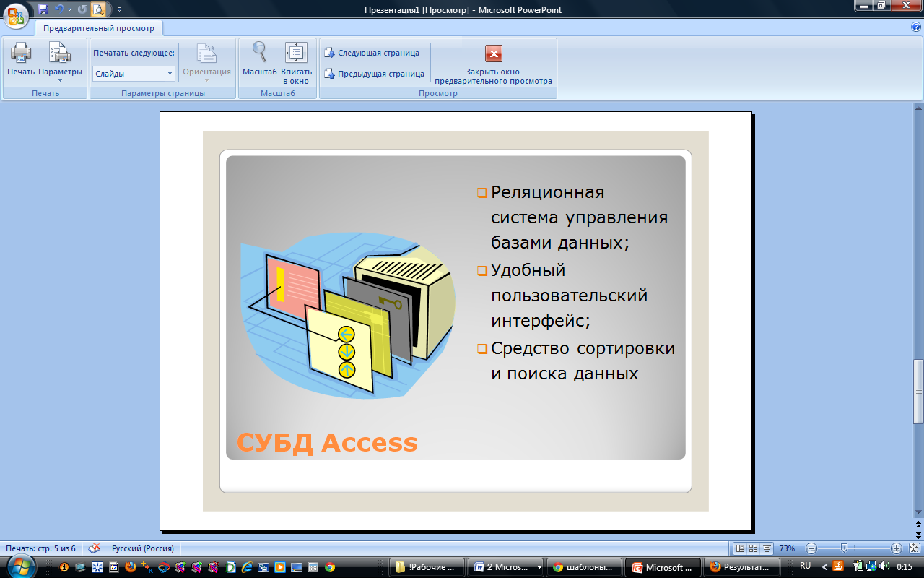This screenshot has width=924, height=578.
Task: Launch Firefox from quick launch
Action: (130, 567)
